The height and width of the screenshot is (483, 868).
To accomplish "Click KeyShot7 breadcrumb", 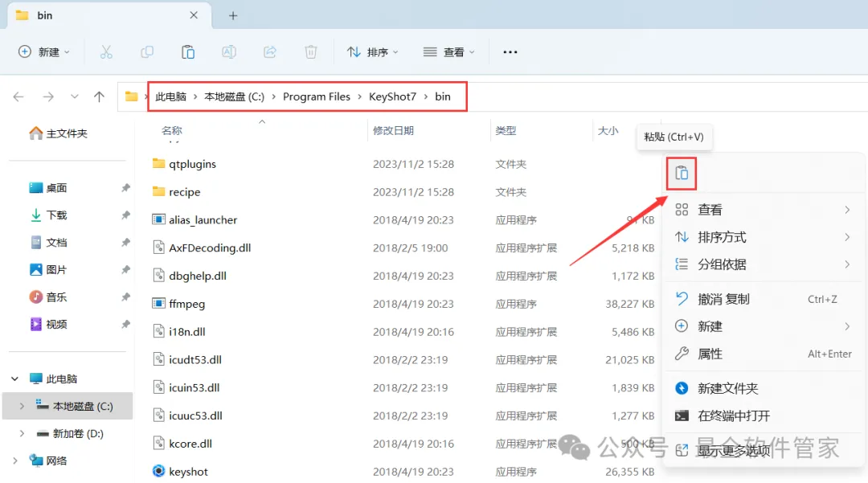I will point(392,96).
